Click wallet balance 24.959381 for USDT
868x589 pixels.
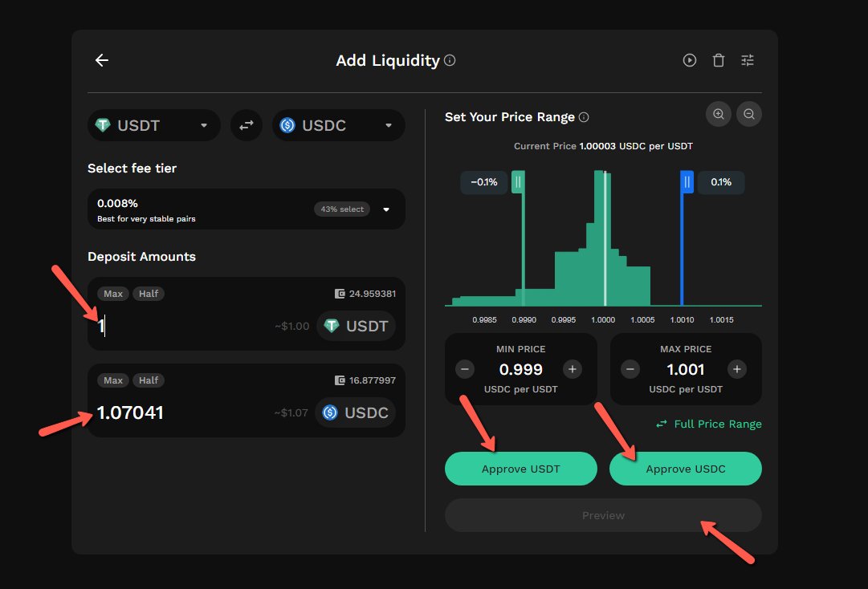pyautogui.click(x=365, y=294)
